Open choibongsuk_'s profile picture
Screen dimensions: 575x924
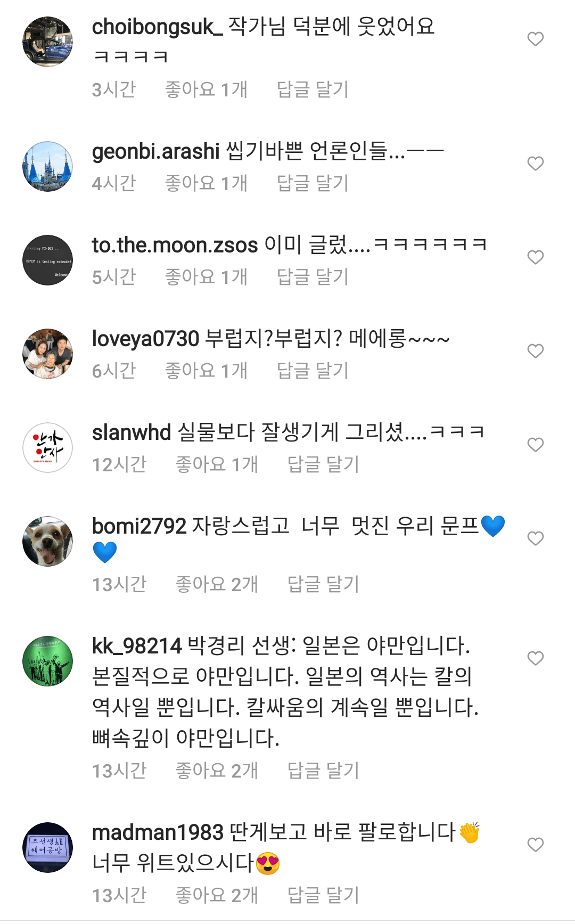[48, 42]
